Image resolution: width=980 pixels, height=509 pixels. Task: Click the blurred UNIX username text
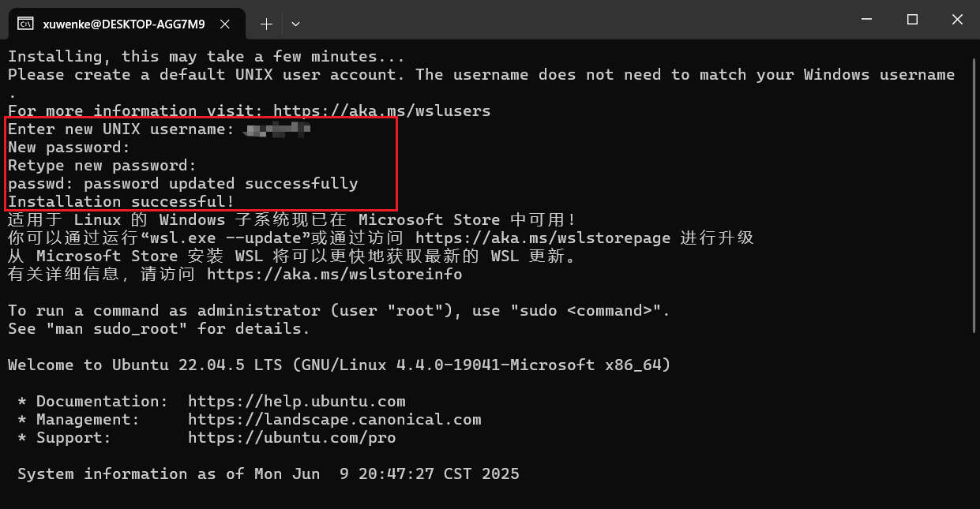pyautogui.click(x=278, y=129)
